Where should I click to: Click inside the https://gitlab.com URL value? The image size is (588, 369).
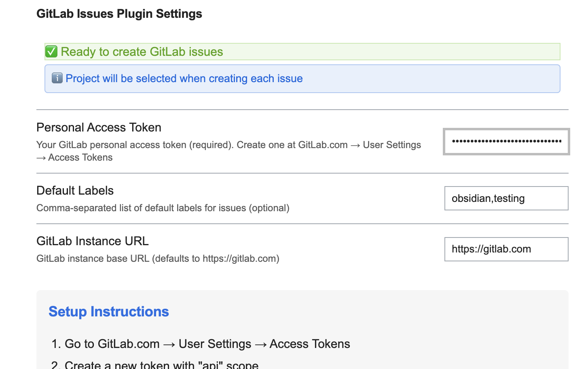coord(492,249)
